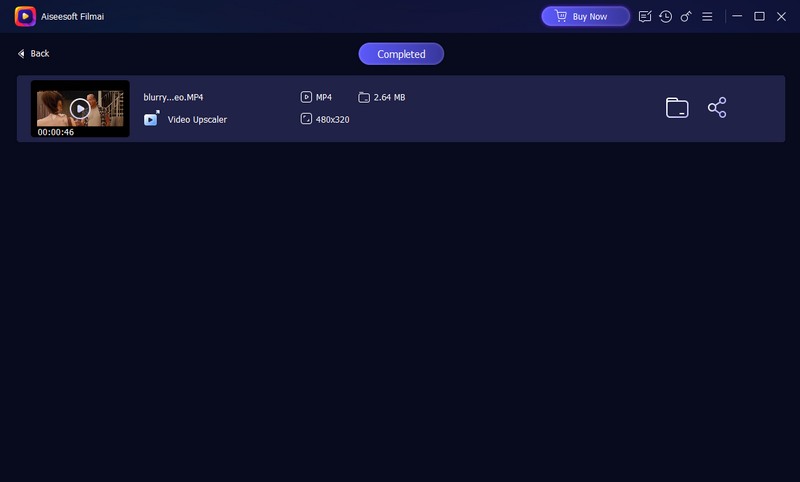The height and width of the screenshot is (482, 800).
Task: Go Back to the previous screen
Action: pyautogui.click(x=33, y=54)
